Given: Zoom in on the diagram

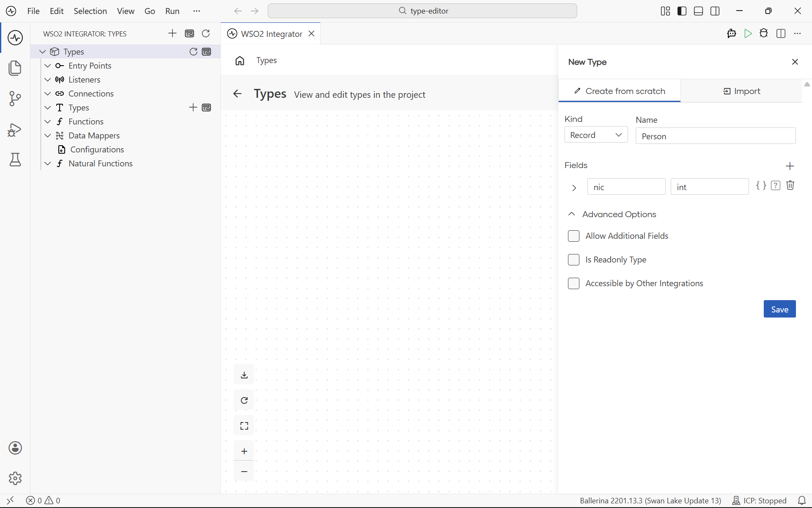Looking at the screenshot, I should pos(244,451).
